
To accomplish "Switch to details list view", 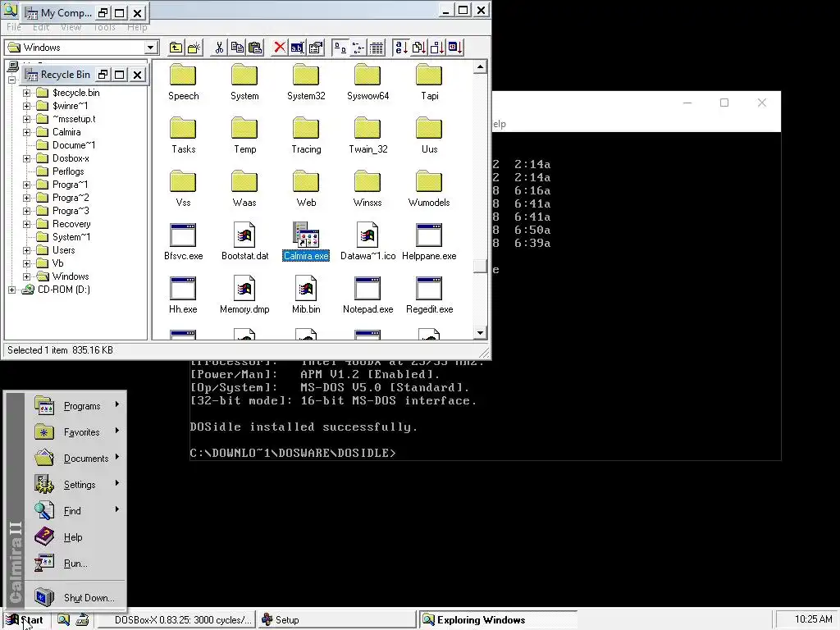I will 376,48.
